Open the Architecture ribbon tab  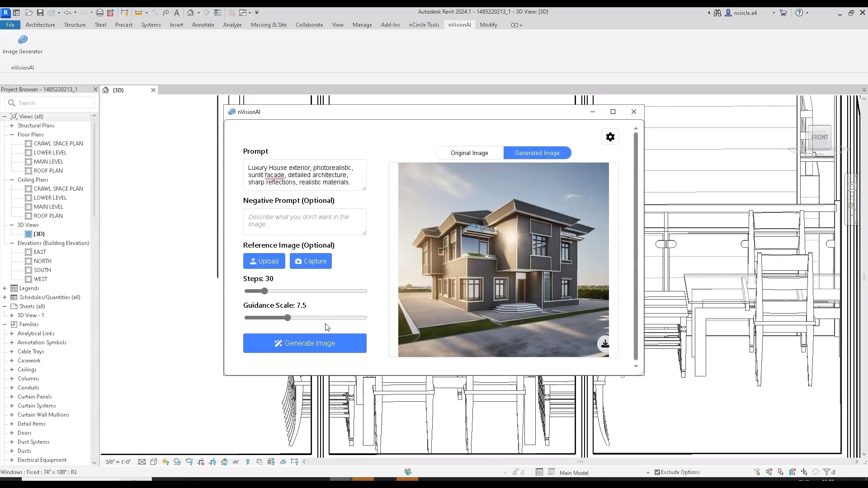pos(40,25)
